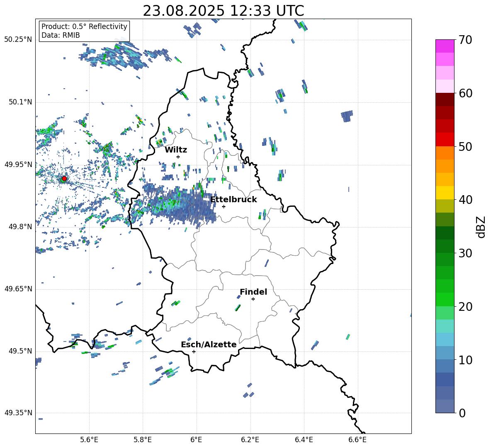Click the 50.25°N latitude label

click(18, 40)
